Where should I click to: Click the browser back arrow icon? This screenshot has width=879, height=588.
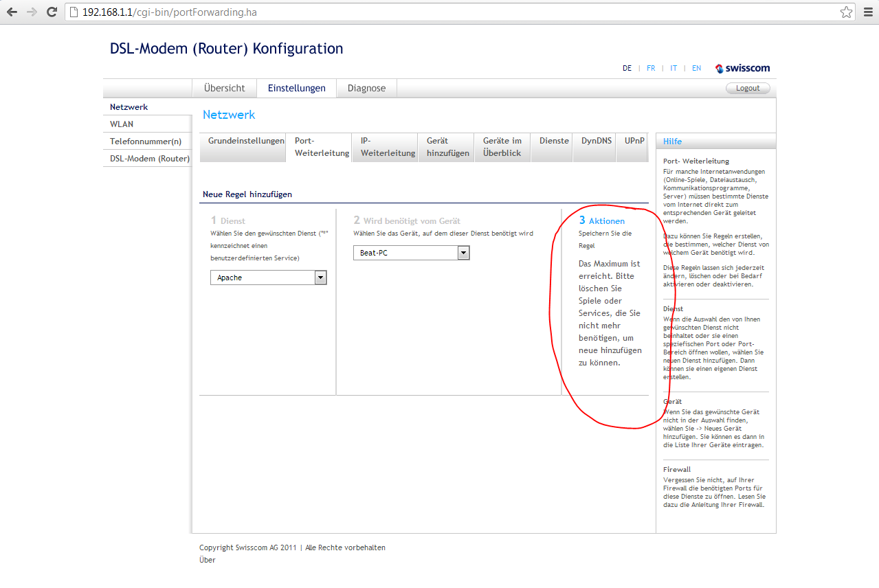(12, 12)
